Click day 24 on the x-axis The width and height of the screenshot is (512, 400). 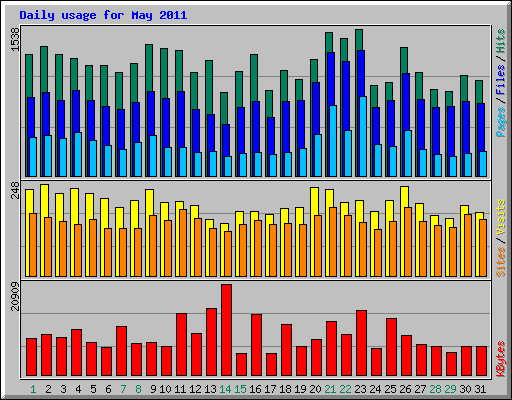(375, 389)
